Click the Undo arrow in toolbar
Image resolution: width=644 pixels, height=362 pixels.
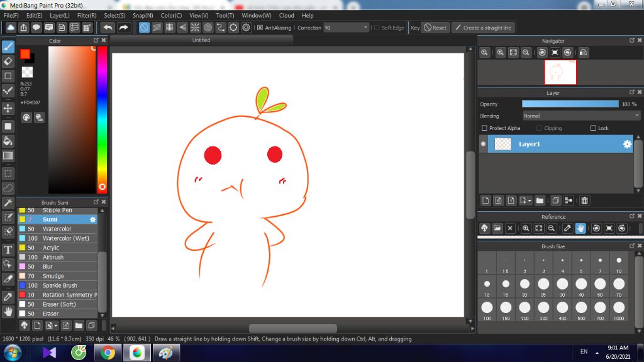108,28
